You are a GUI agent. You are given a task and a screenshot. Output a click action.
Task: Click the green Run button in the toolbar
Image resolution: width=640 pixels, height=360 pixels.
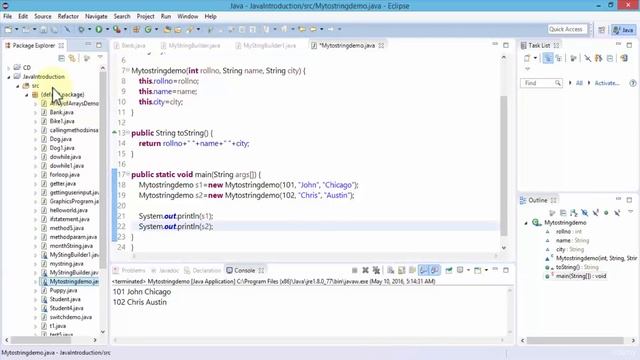99,29
